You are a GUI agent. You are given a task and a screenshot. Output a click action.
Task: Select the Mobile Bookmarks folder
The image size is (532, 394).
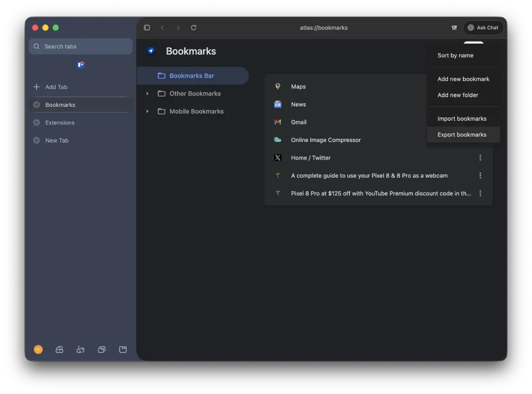193,111
